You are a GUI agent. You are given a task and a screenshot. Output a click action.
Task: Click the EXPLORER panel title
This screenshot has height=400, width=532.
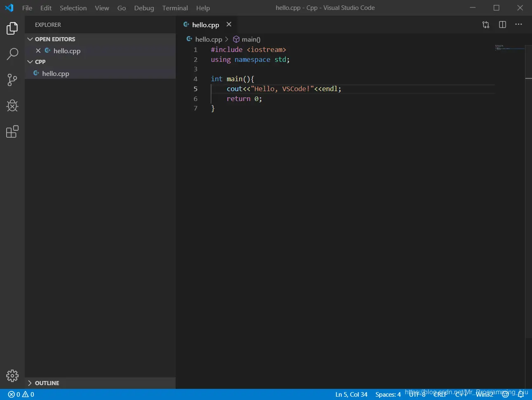48,25
